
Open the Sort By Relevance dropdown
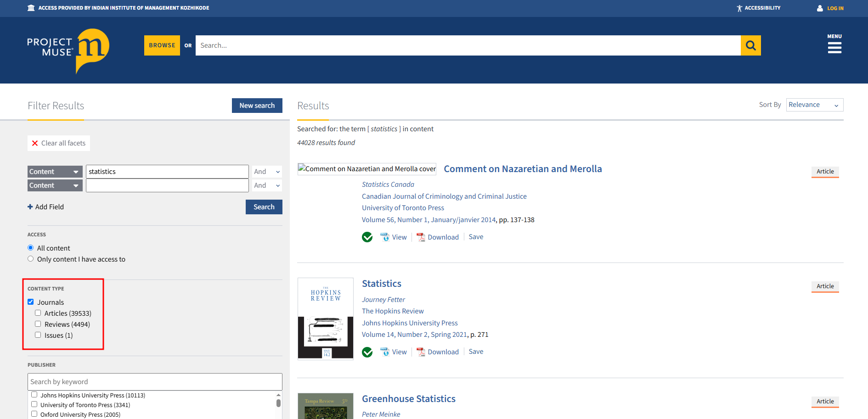814,105
